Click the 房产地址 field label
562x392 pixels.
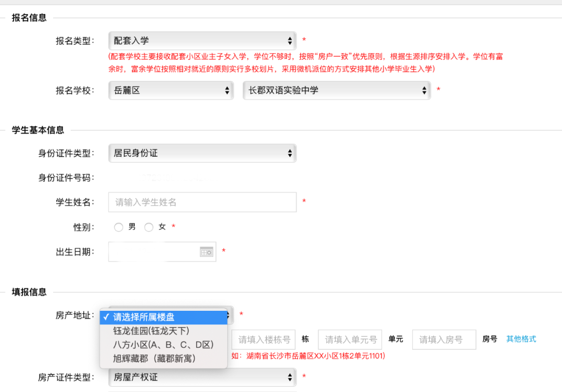(74, 315)
